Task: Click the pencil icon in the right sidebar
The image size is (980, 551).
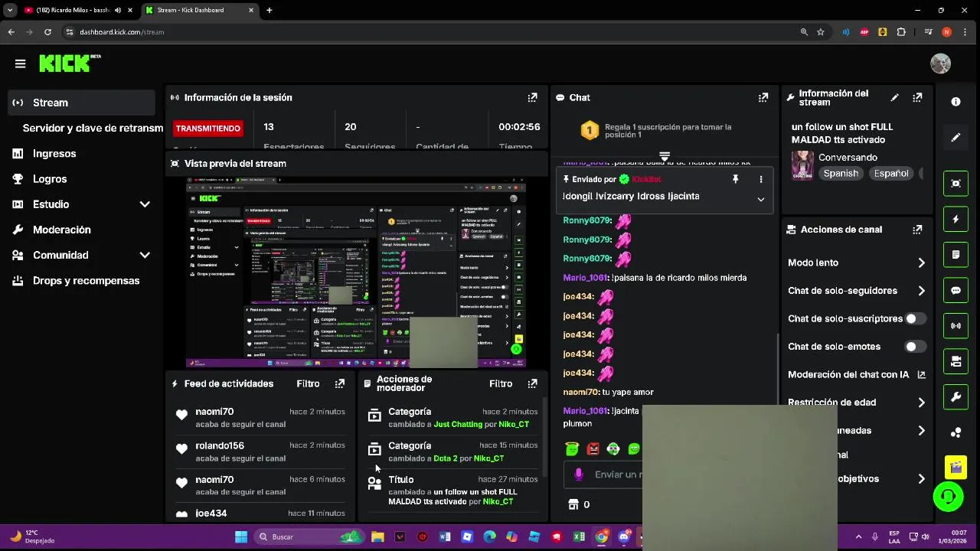Action: pyautogui.click(x=955, y=138)
